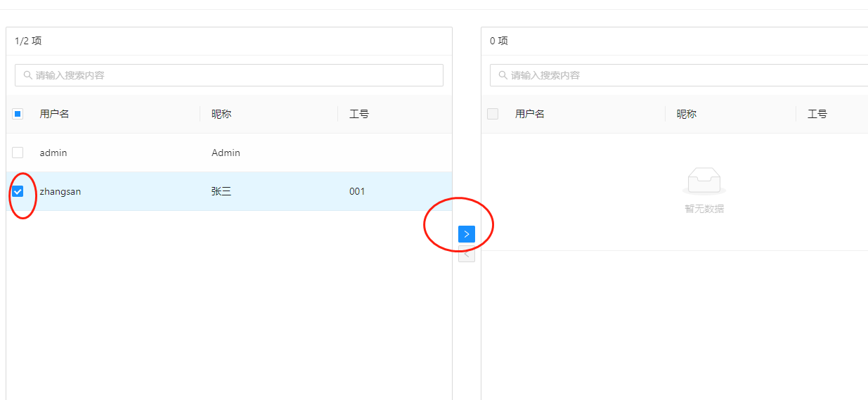This screenshot has width=868, height=400.
Task: Click the empty inbox icon in right panel
Action: click(704, 181)
